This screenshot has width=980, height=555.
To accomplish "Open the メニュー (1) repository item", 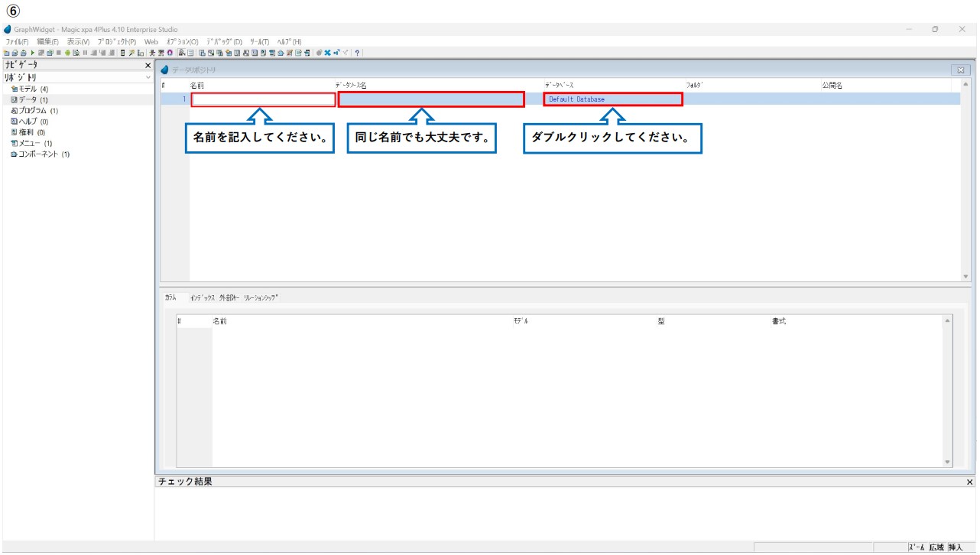I will (31, 144).
